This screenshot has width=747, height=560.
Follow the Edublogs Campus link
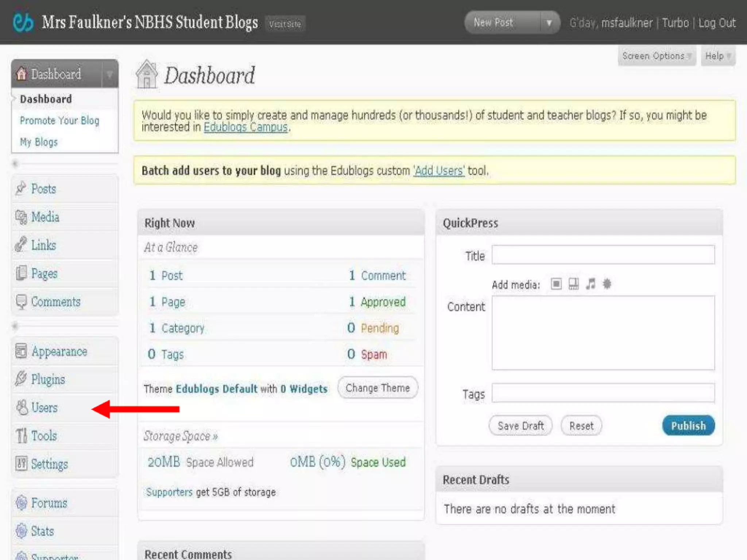pos(245,127)
